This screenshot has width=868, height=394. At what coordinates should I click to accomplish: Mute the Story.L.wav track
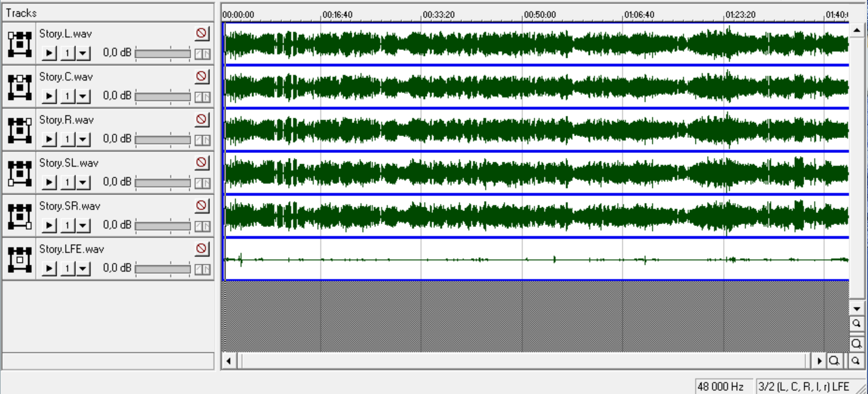pyautogui.click(x=201, y=34)
